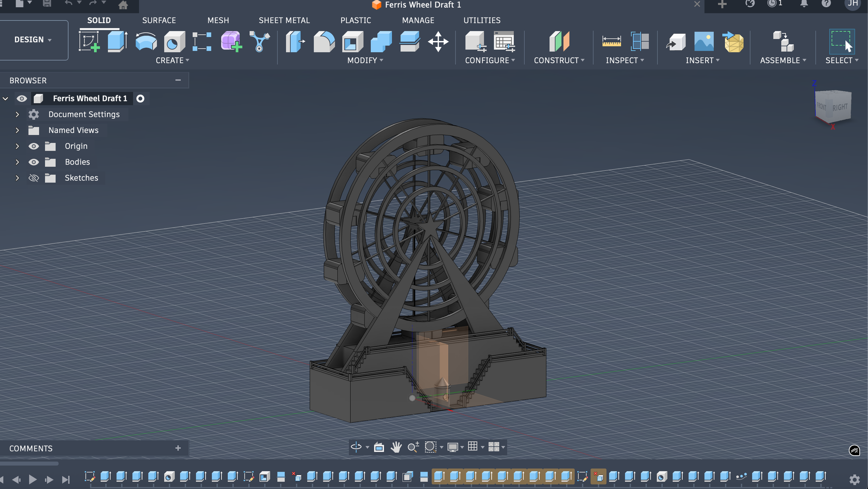The width and height of the screenshot is (868, 489).
Task: Select the Insert Canvas image tool
Action: (704, 42)
